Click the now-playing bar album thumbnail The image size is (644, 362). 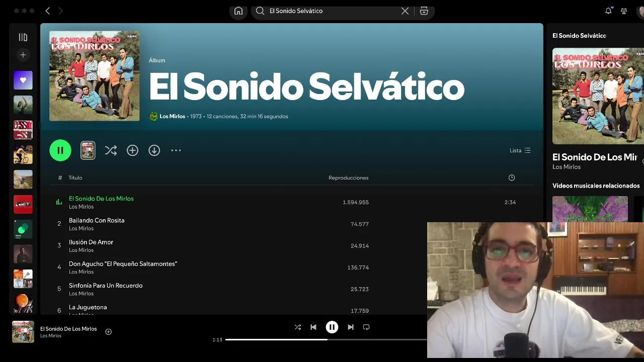23,332
